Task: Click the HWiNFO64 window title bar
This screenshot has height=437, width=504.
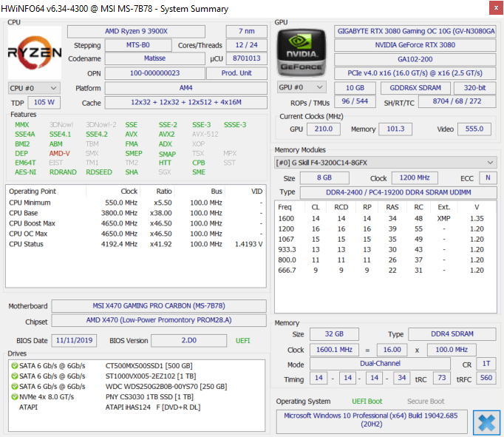Action: (245, 8)
